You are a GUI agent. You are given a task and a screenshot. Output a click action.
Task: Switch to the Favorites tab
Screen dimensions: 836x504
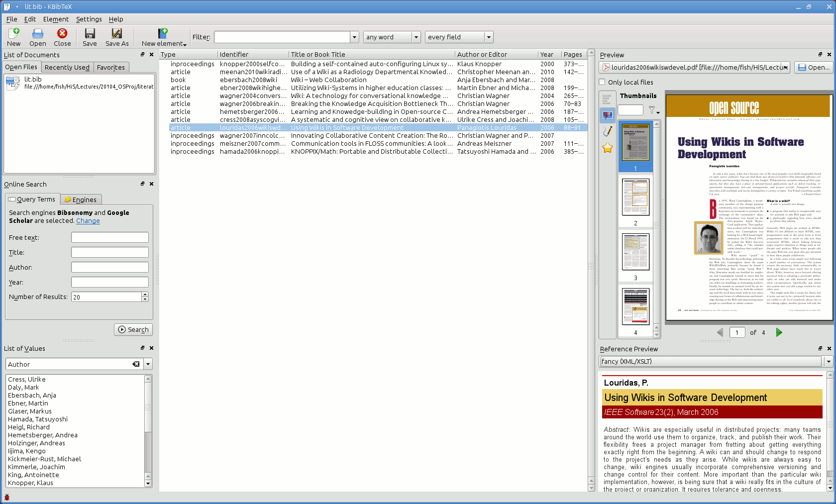click(111, 67)
